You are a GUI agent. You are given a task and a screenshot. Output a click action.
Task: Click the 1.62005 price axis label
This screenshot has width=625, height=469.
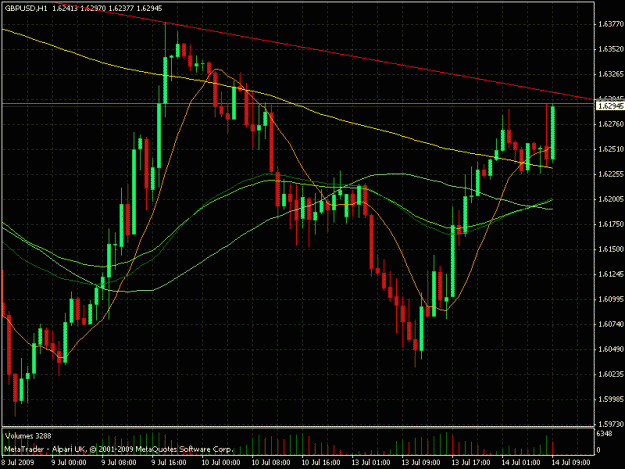[x=611, y=199]
